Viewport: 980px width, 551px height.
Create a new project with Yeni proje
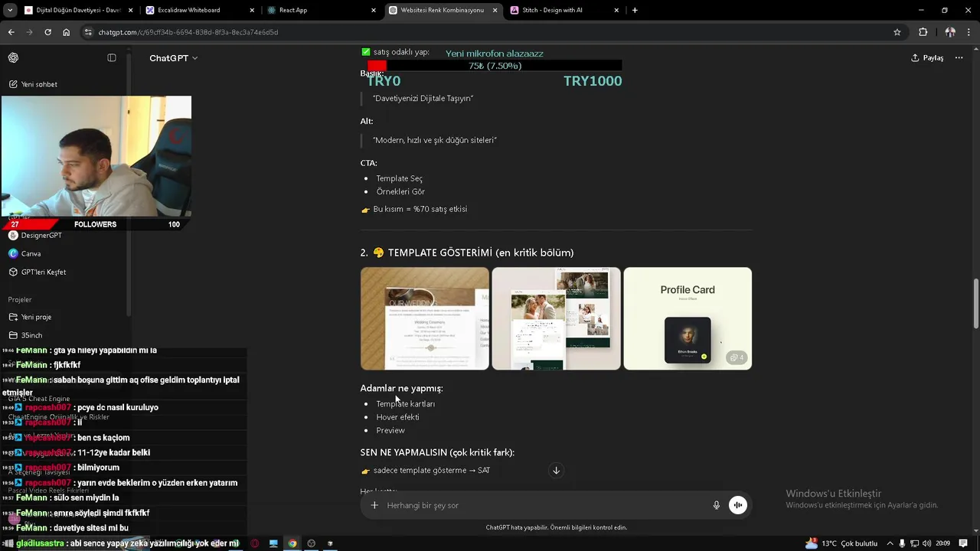[31, 317]
